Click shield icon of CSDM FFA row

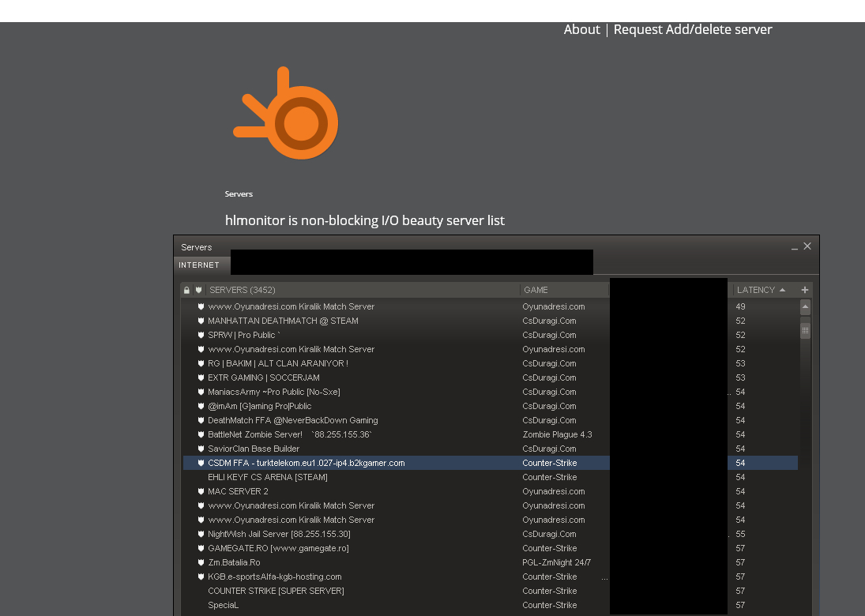pyautogui.click(x=201, y=464)
